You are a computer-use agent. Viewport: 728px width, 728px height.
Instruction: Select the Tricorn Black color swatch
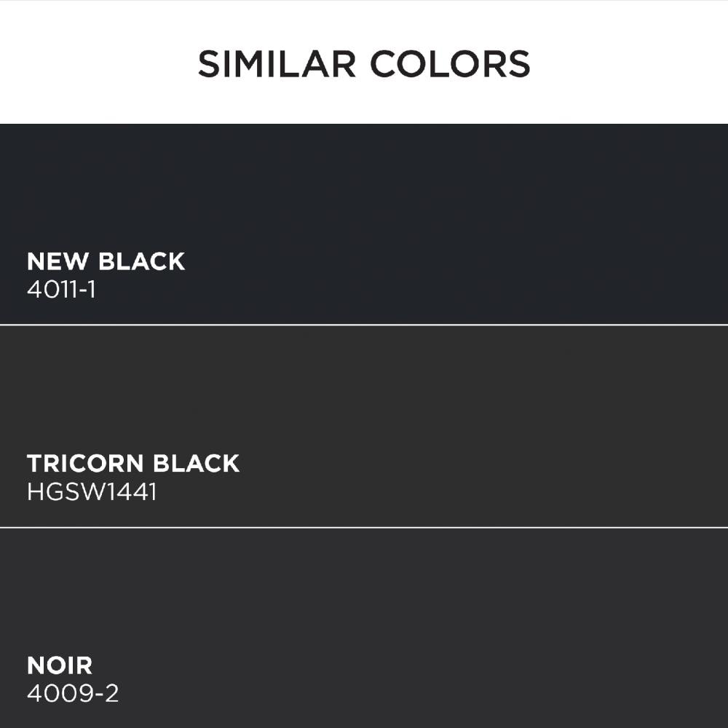[x=364, y=426]
